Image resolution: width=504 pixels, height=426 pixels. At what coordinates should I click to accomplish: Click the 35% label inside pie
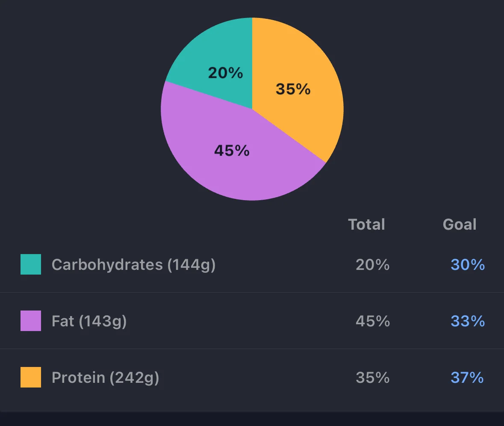click(293, 89)
